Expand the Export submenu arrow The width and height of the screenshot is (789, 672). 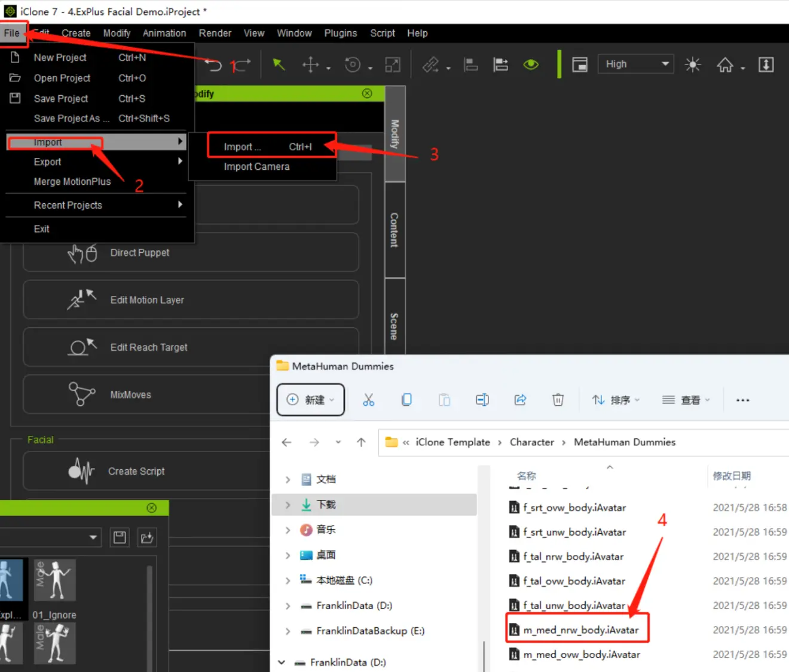(x=180, y=161)
